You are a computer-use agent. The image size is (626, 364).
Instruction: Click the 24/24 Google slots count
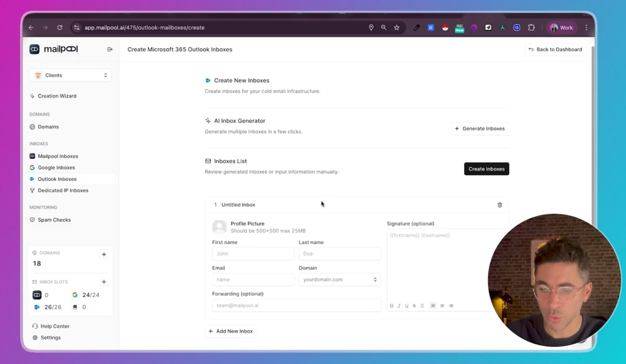coord(91,295)
